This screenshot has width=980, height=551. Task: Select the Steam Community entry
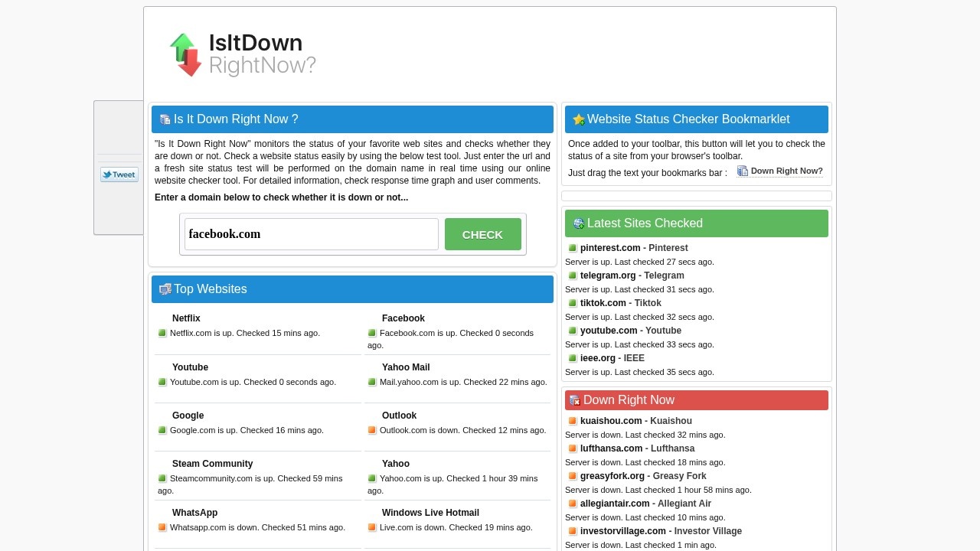[x=212, y=464]
